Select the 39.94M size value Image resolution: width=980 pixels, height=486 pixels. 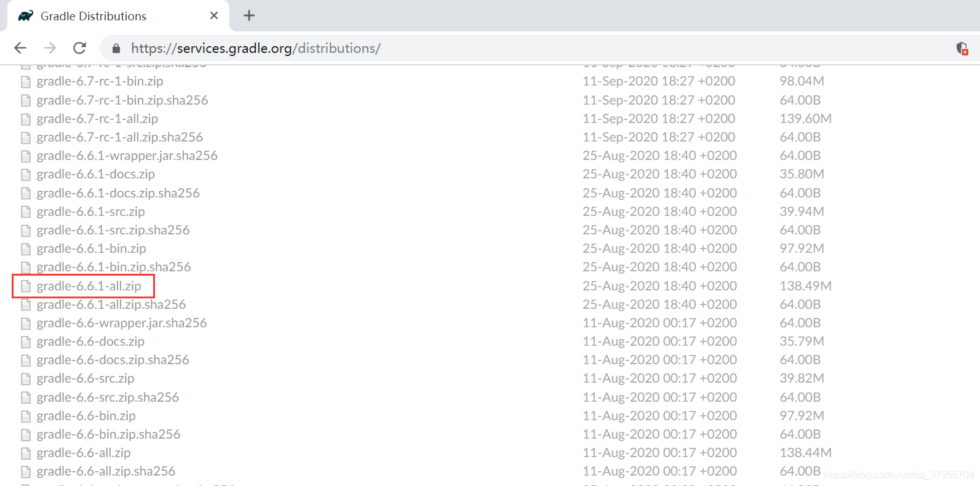coord(802,211)
